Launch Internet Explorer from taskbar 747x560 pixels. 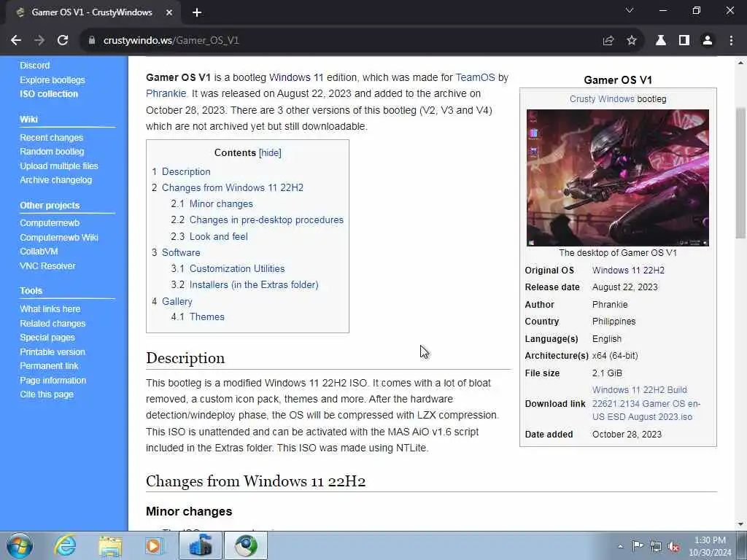pyautogui.click(x=65, y=545)
